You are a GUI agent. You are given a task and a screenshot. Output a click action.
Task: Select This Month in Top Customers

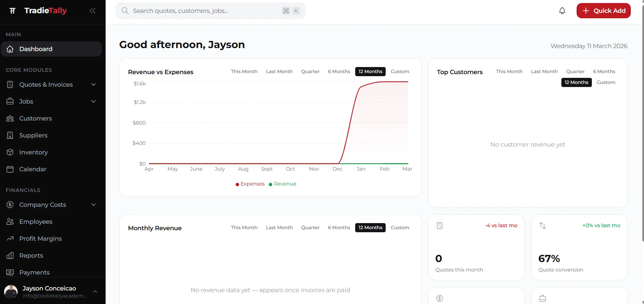pos(509,71)
